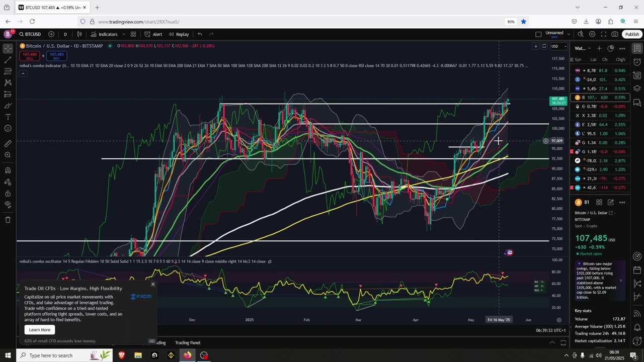
Task: Select the brush drawing tool
Action: tap(8, 106)
